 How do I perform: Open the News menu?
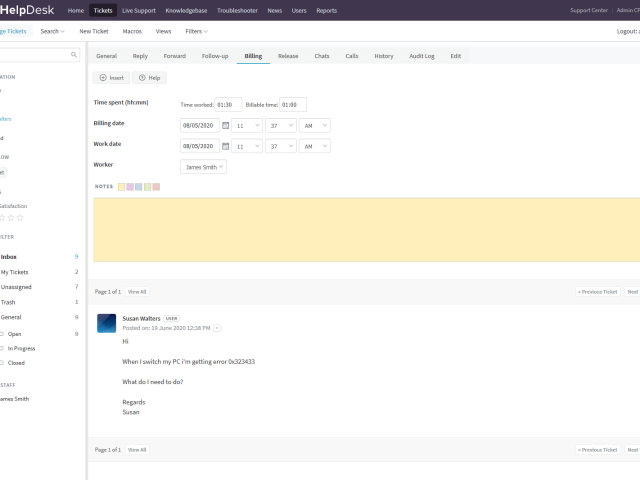275,11
